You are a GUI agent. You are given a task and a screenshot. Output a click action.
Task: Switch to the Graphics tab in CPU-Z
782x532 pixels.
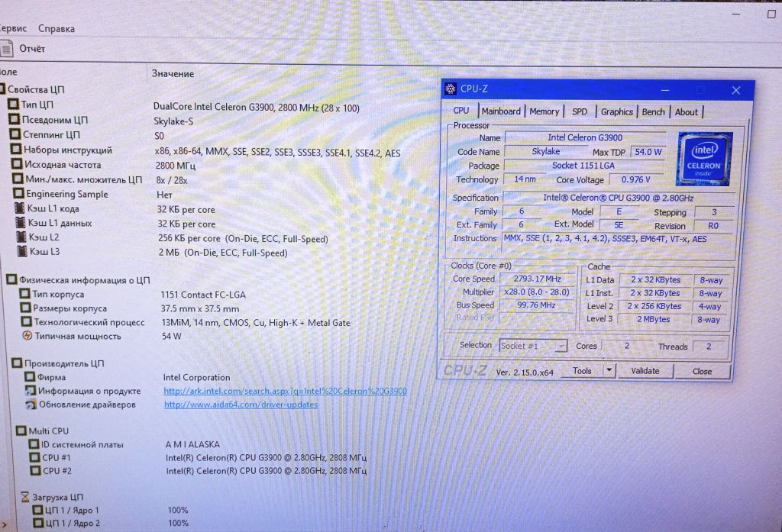coord(616,111)
